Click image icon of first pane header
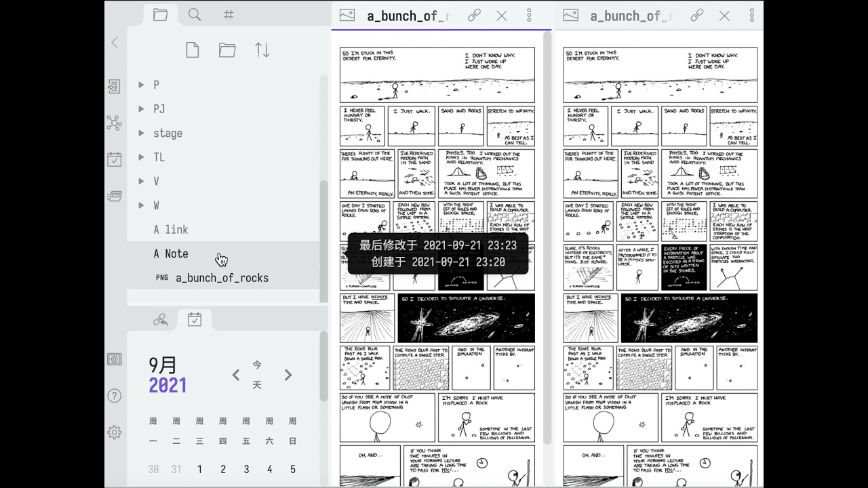 click(347, 15)
